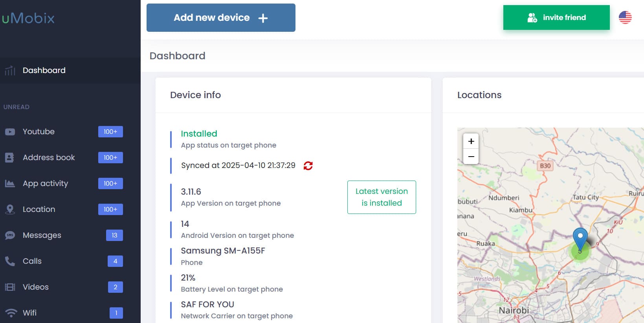Click the Installed status text

199,133
